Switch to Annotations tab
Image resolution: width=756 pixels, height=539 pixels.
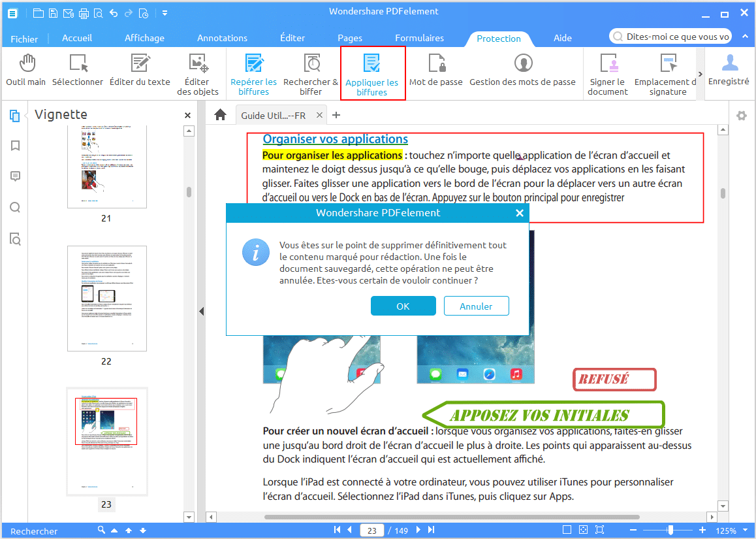pyautogui.click(x=222, y=38)
